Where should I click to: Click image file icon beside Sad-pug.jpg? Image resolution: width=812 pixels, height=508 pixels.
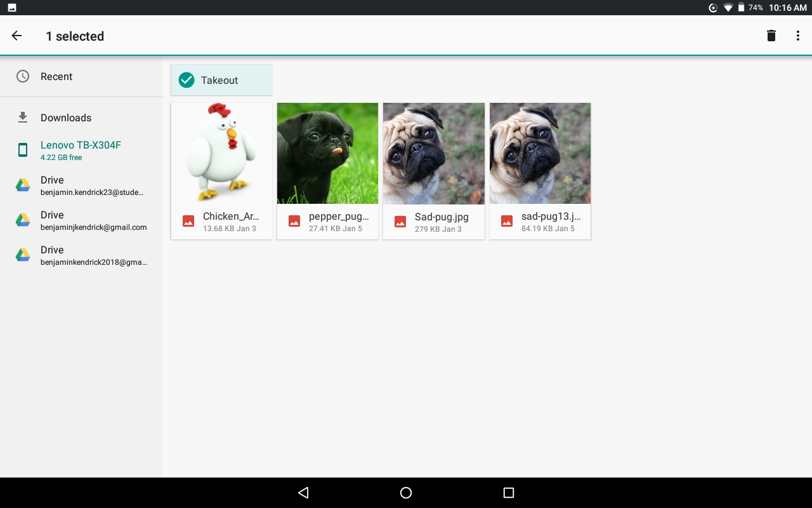click(400, 221)
